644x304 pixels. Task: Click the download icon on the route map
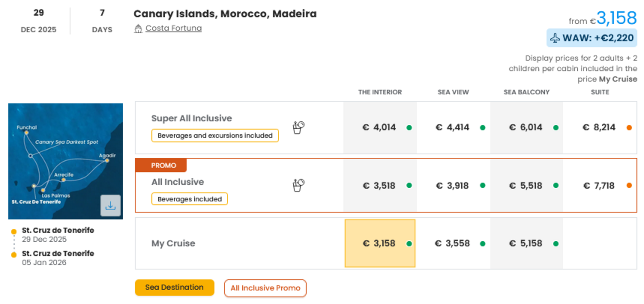[x=111, y=206]
